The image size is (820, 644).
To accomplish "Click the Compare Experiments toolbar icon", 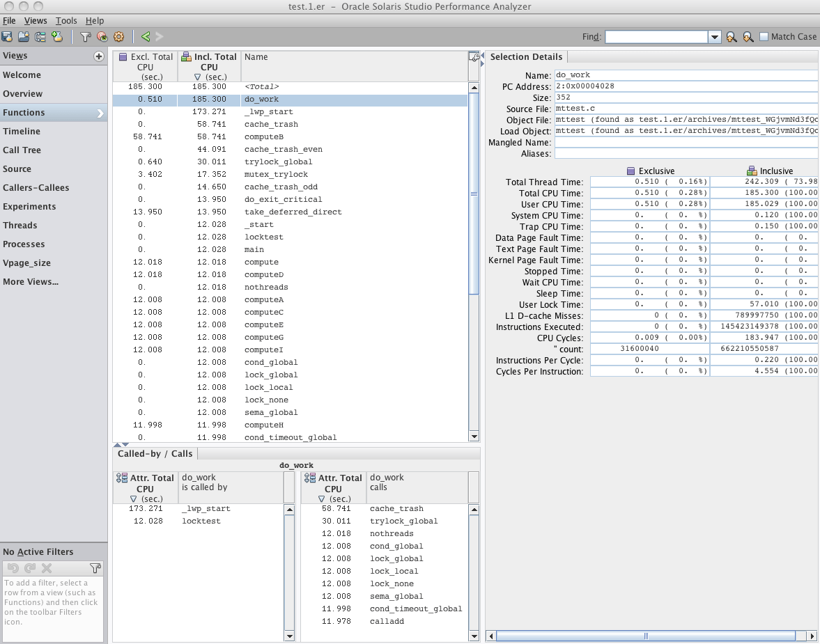I will [40, 37].
